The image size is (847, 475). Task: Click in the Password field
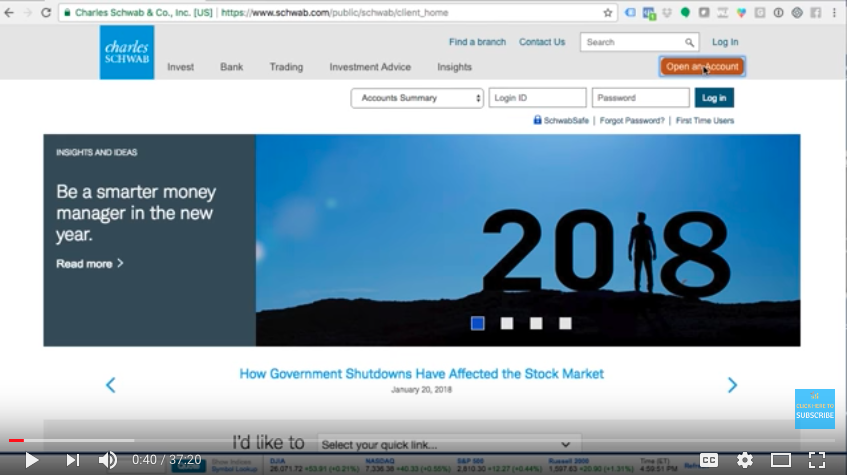[641, 98]
